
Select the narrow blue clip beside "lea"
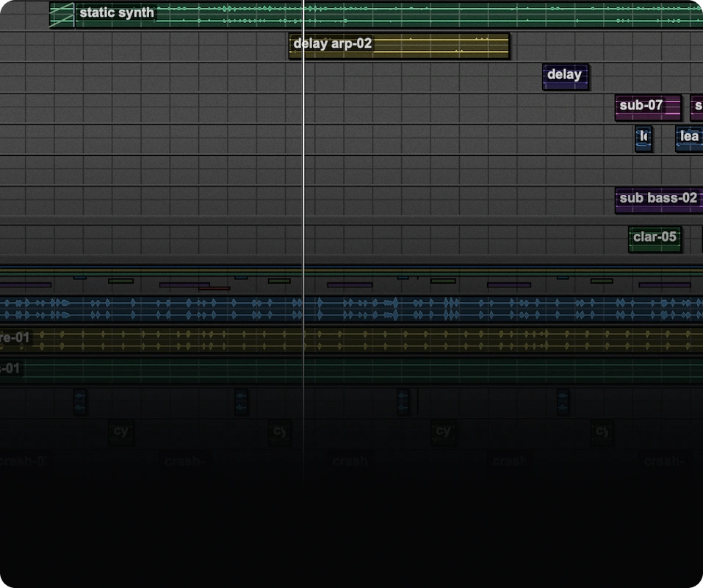pos(643,139)
